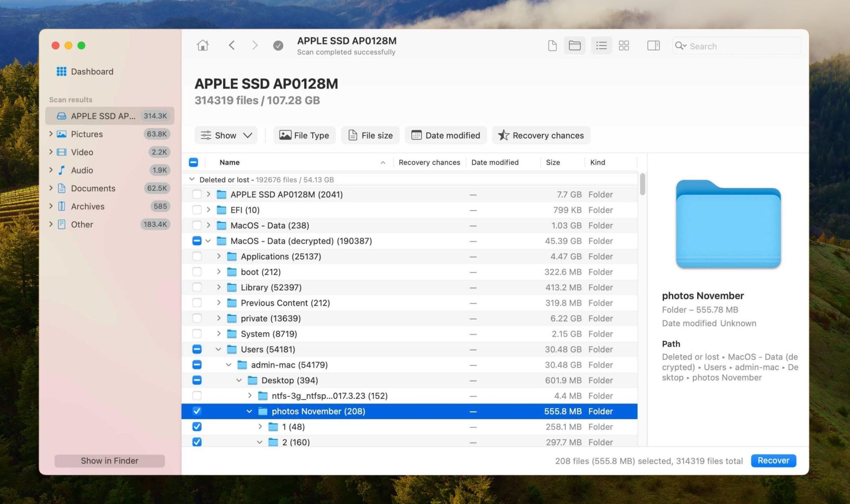The image size is (850, 504).
Task: Click the Show in Finder button
Action: [109, 460]
